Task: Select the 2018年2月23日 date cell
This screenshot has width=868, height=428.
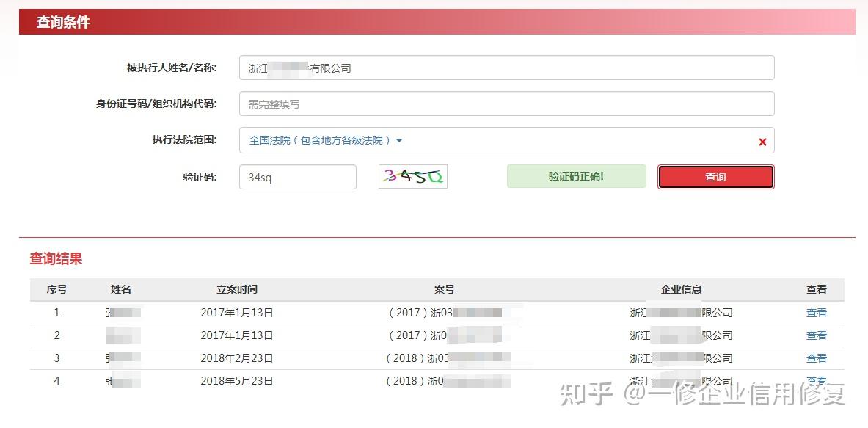Action: pos(237,358)
